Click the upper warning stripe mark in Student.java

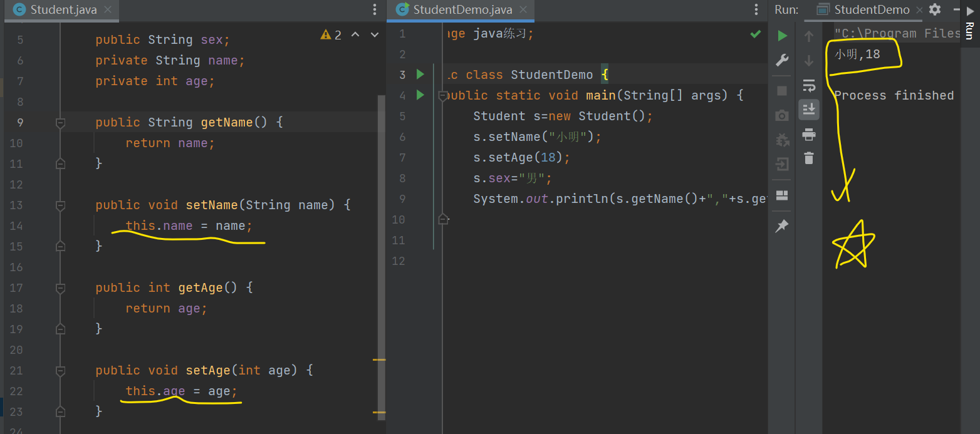pos(379,360)
